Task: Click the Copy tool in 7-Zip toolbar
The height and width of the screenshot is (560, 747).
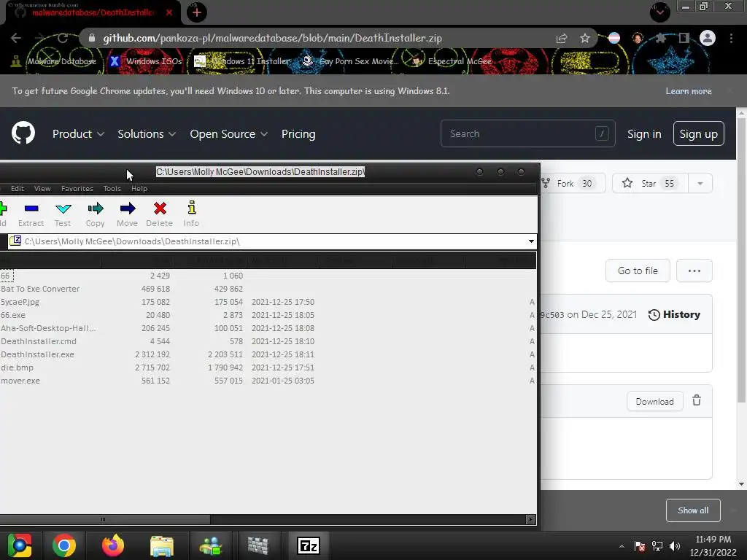Action: click(96, 214)
